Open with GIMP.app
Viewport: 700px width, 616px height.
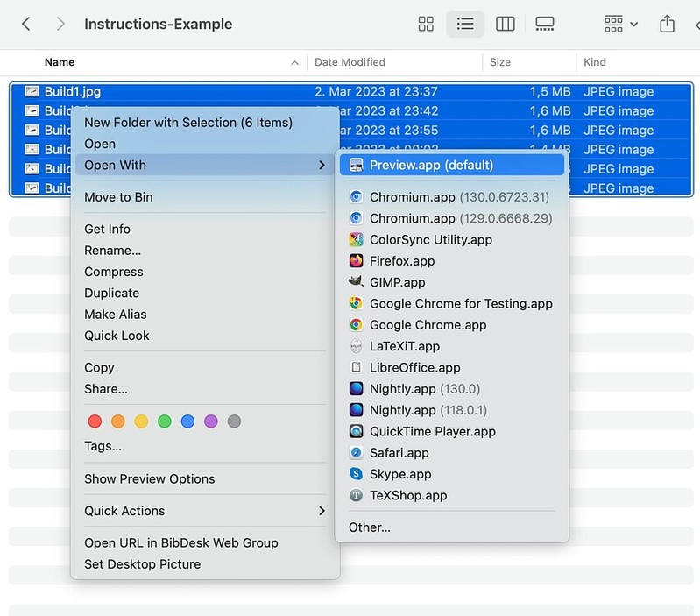(x=397, y=282)
